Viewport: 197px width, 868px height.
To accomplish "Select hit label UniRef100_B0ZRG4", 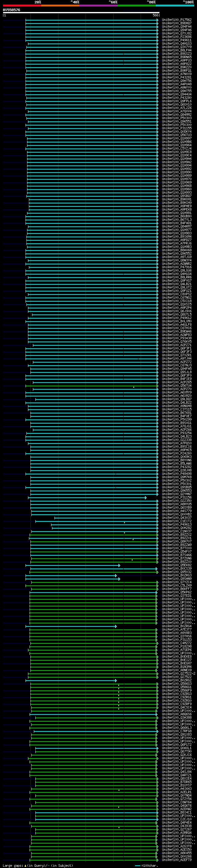I will (176, 626).
